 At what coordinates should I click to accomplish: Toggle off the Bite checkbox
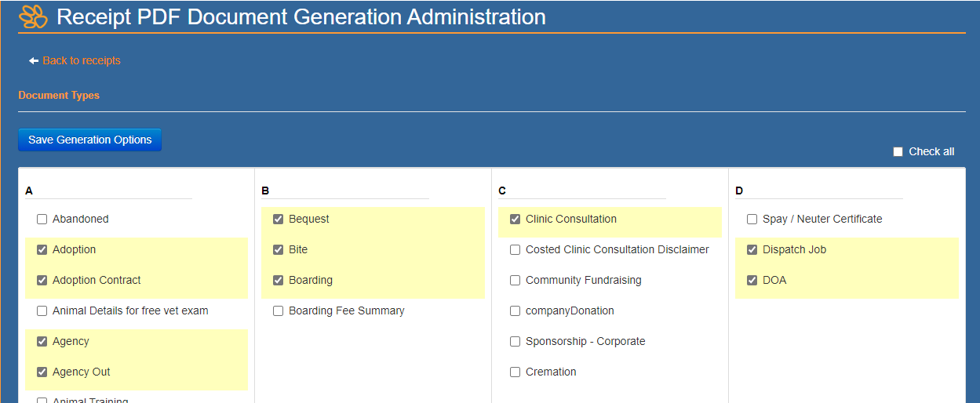click(279, 250)
